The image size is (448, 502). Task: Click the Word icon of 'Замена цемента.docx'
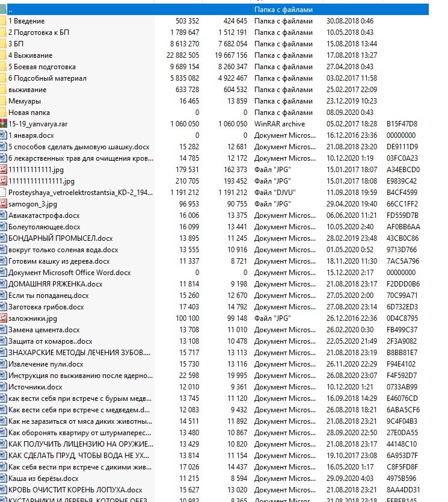click(x=3, y=330)
